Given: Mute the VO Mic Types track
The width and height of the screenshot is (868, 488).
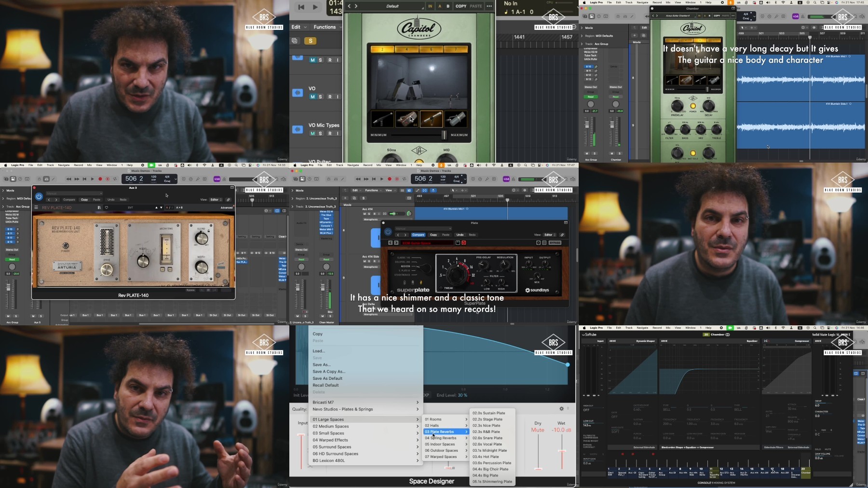Looking at the screenshot, I should (312, 133).
